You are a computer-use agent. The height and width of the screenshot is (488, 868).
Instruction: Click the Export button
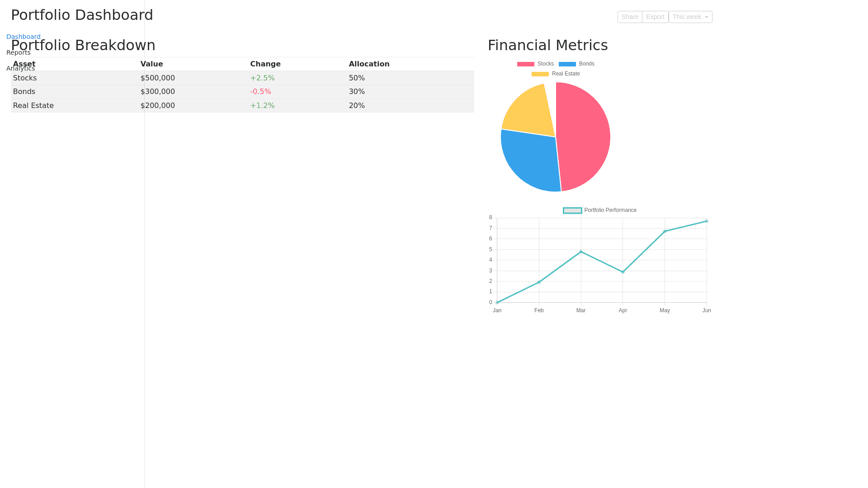point(655,17)
